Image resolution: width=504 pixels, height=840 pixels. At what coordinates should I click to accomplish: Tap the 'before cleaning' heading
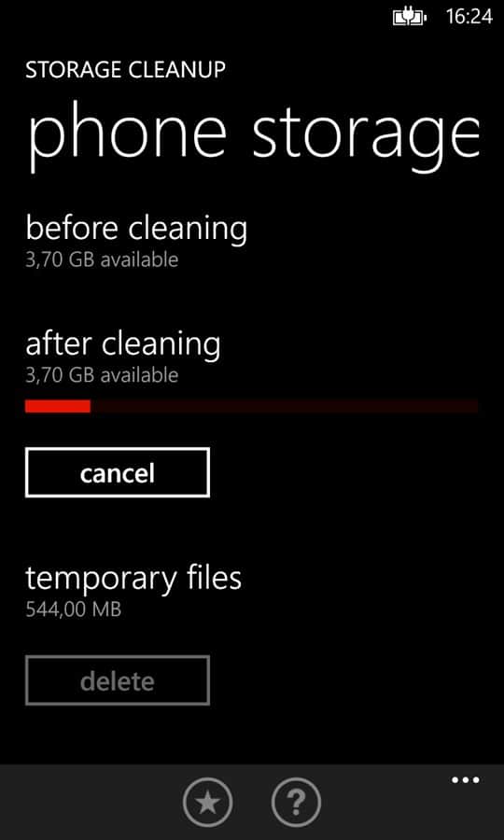[136, 229]
